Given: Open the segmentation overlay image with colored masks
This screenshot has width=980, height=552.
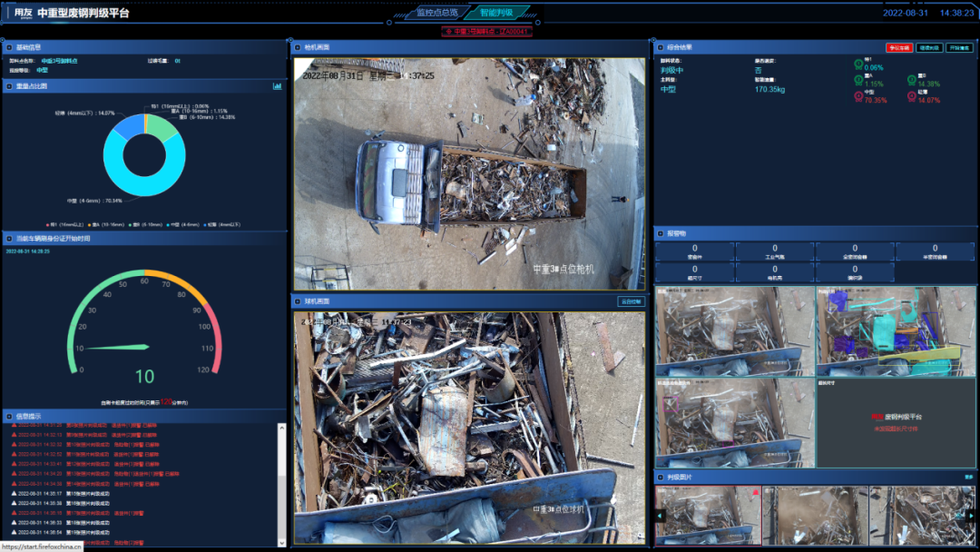Looking at the screenshot, I should [x=896, y=331].
